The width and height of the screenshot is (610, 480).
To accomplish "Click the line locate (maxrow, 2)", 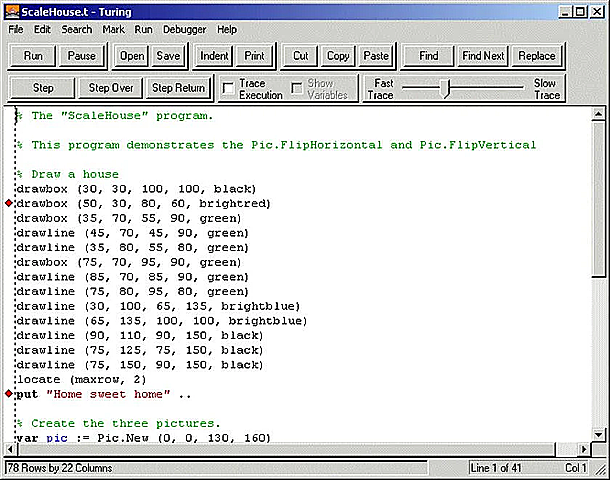I will coord(81,379).
